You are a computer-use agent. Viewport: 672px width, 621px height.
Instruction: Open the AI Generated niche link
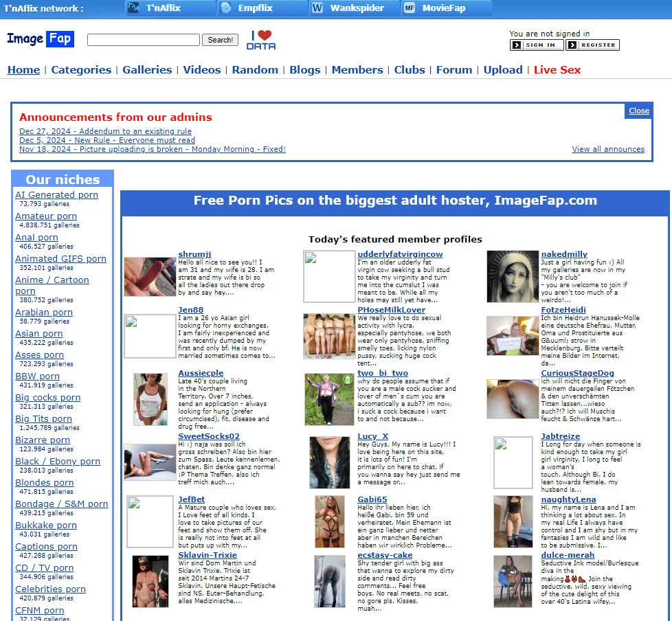(56, 195)
